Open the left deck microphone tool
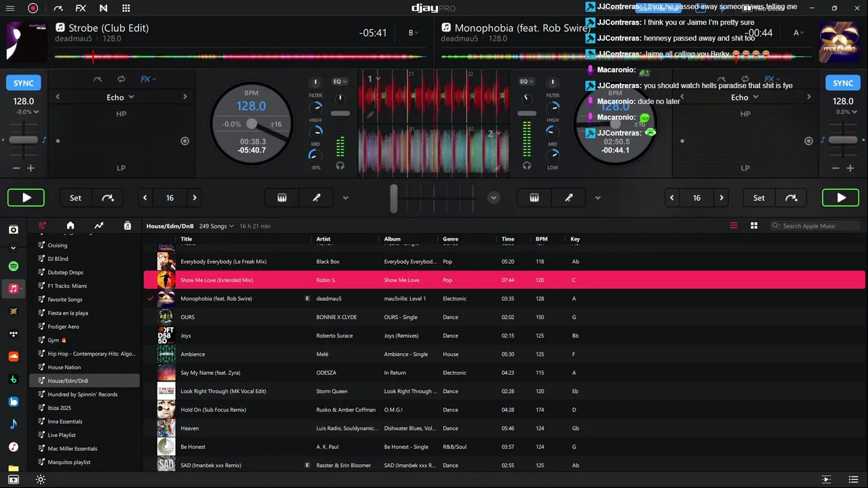868x488 pixels. [316, 198]
